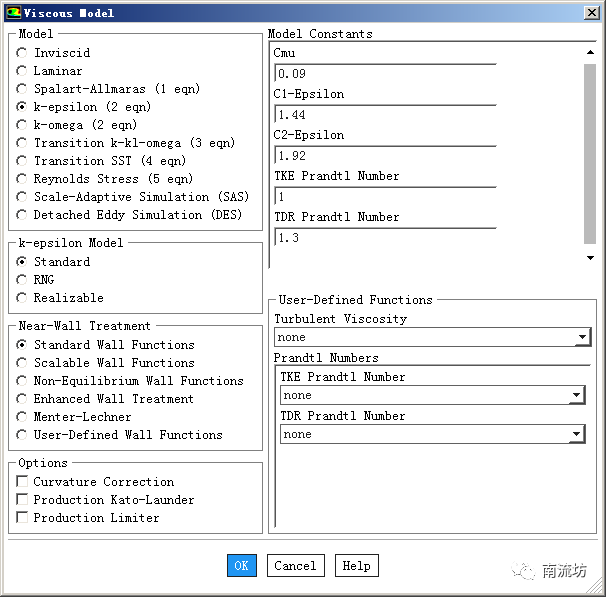Choose Spalart-Allmaras (1 eqn) model

pyautogui.click(x=22, y=88)
